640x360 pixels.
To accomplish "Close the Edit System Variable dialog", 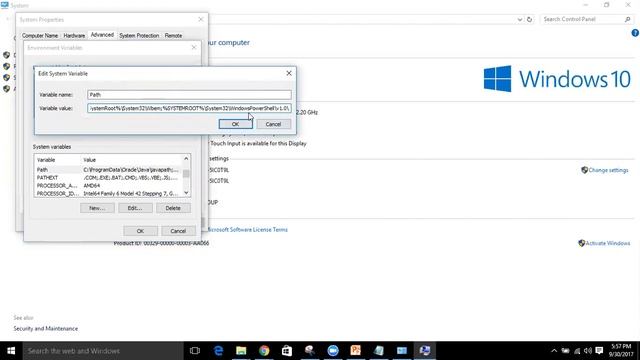I will tap(289, 73).
